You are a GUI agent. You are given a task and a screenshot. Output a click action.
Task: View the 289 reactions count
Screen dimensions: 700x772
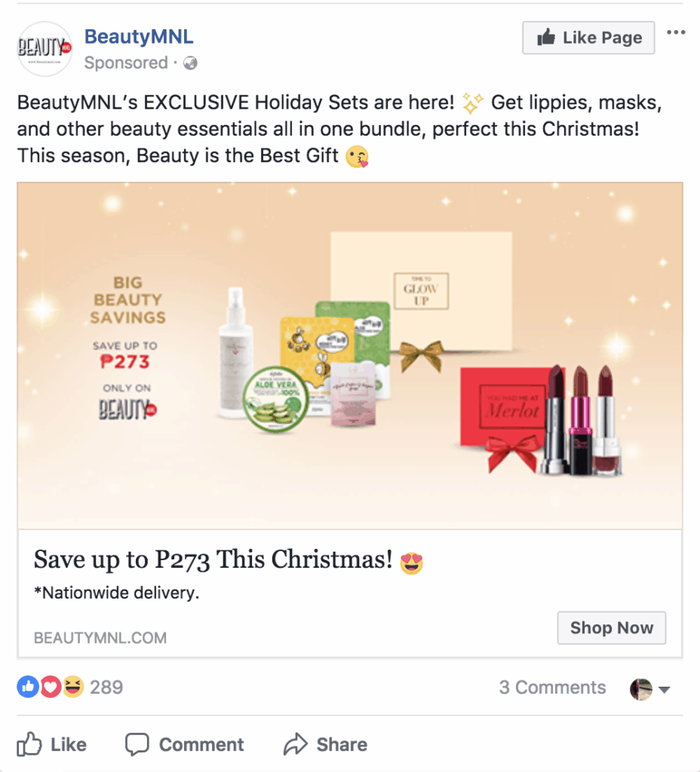click(x=106, y=688)
